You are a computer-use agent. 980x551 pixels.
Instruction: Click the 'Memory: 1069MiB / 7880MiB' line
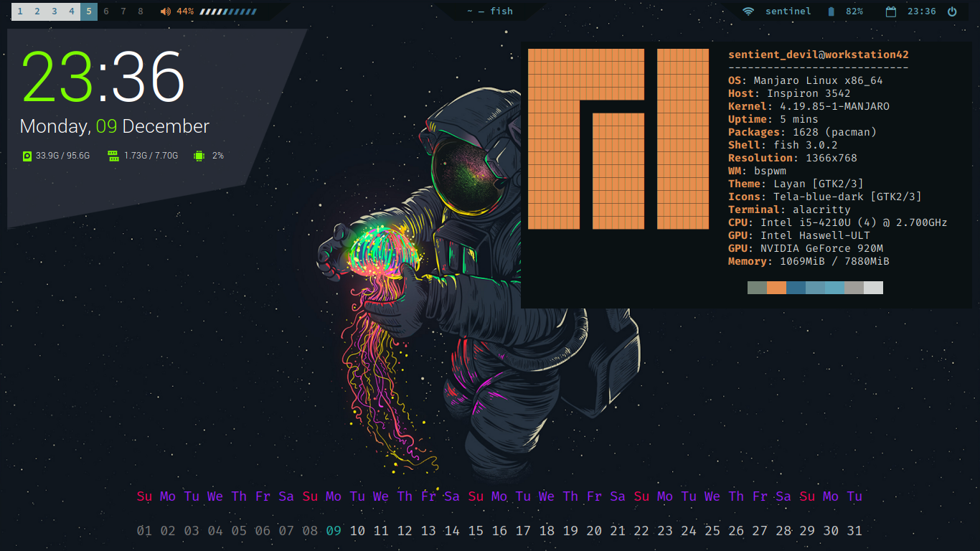point(809,261)
